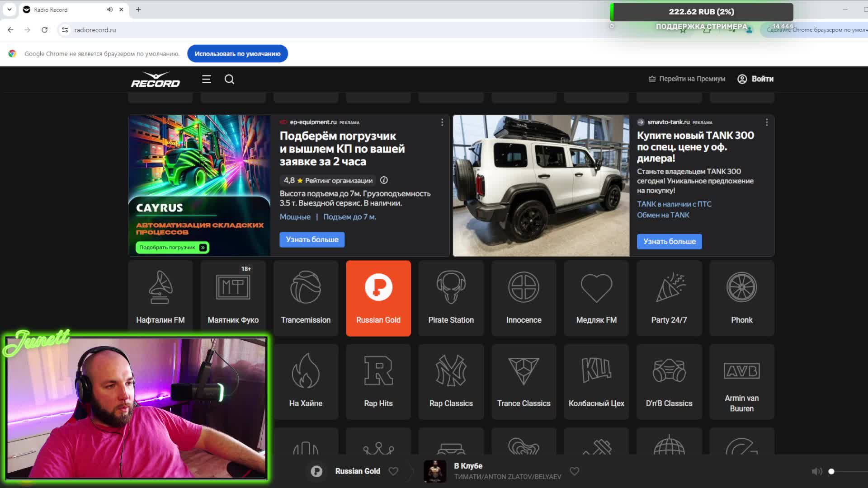This screenshot has width=868, height=488.
Task: Open the Pirate Station tile
Action: pyautogui.click(x=451, y=298)
